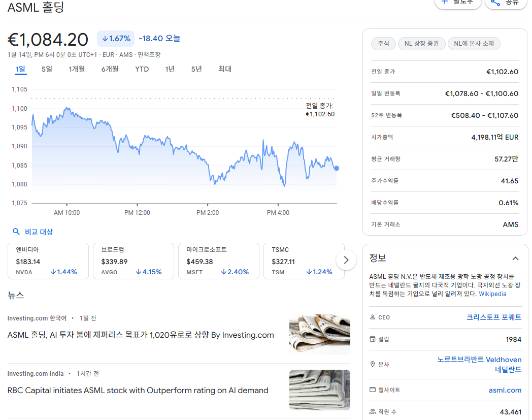
Task: Click the 평균 거래량 value 57.27만
Action: [x=506, y=159]
